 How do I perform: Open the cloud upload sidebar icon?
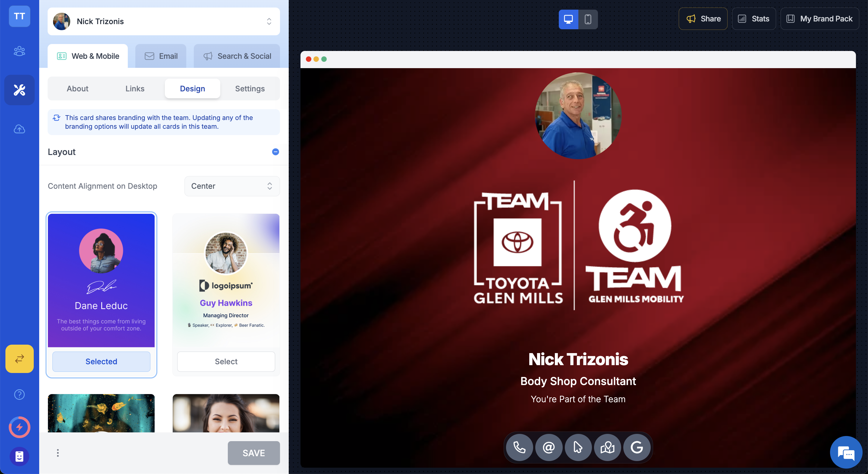coord(19,129)
